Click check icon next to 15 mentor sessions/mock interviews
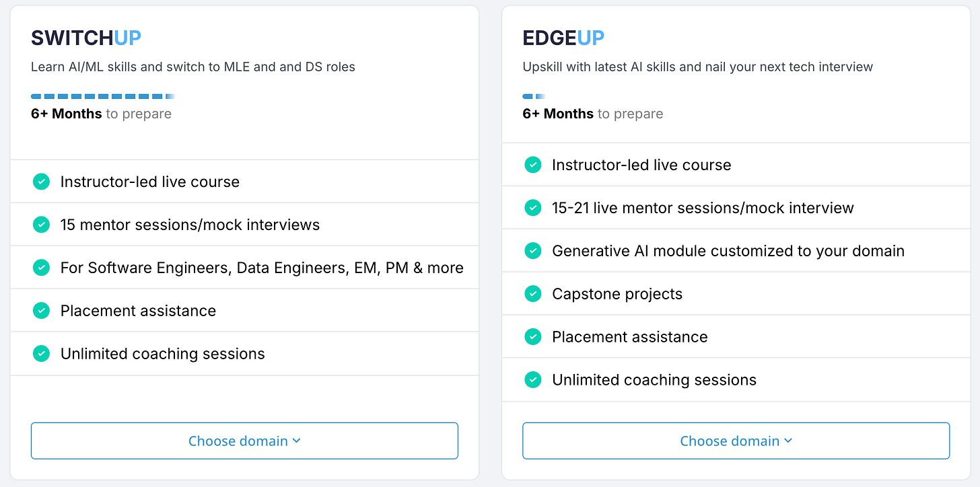The width and height of the screenshot is (980, 487). tap(41, 225)
